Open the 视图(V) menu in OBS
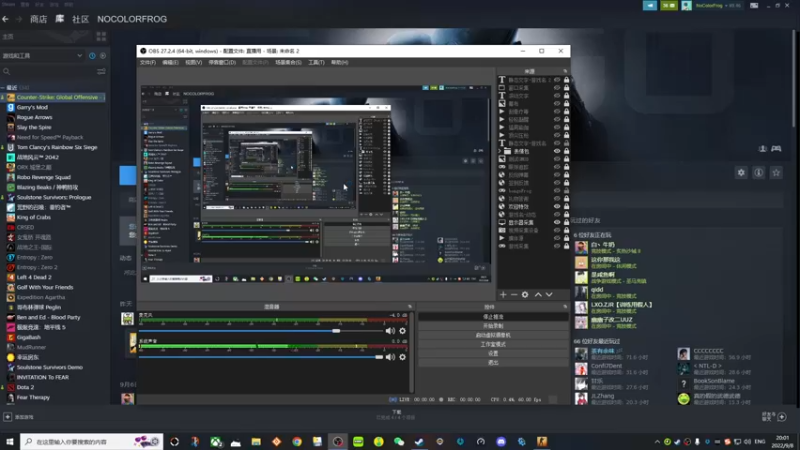Screen dimensions: 800x450 (193, 62)
